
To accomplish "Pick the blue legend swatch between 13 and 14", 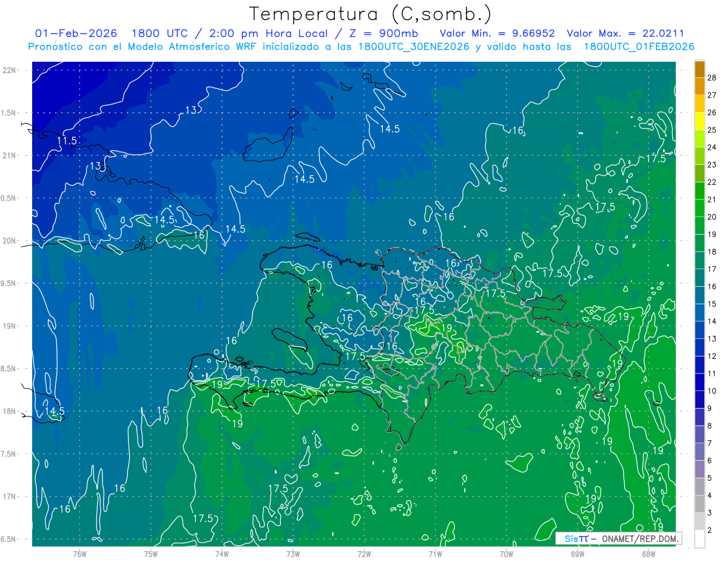I will click(700, 330).
